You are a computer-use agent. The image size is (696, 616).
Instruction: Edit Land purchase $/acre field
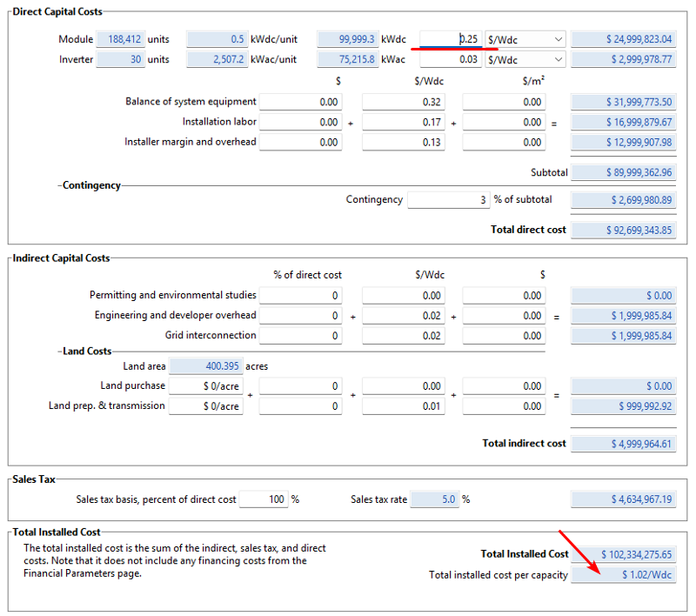(206, 386)
